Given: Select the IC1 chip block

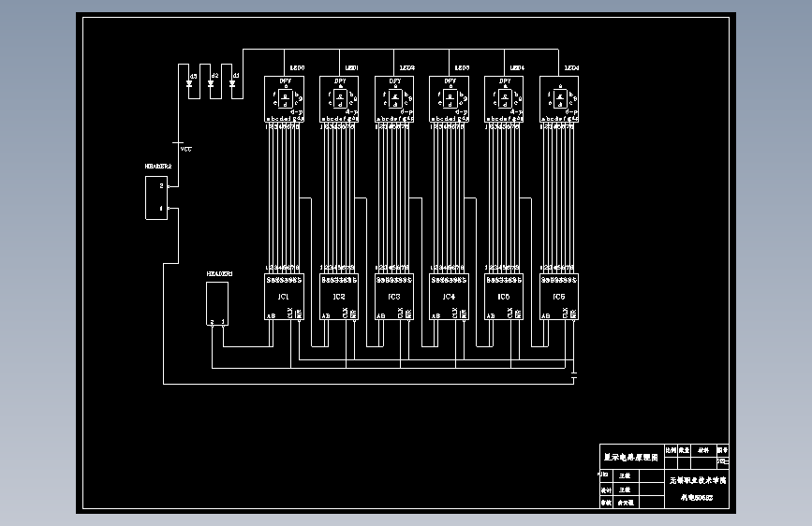Looking at the screenshot, I should pos(285,297).
